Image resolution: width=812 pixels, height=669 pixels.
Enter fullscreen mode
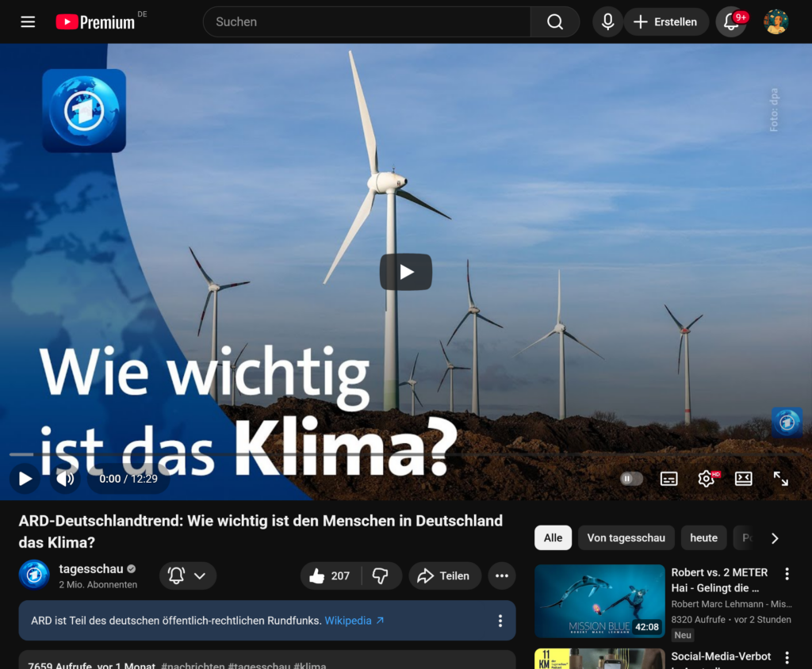pyautogui.click(x=780, y=478)
